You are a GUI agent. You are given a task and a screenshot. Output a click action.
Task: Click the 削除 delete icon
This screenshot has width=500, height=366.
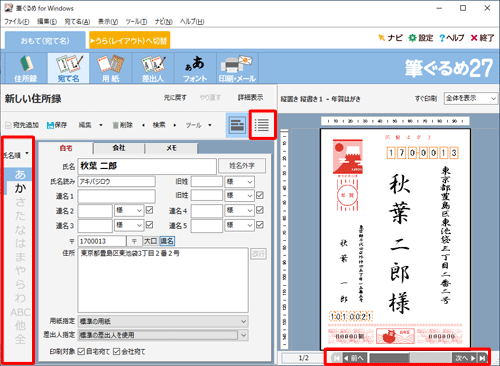point(123,125)
